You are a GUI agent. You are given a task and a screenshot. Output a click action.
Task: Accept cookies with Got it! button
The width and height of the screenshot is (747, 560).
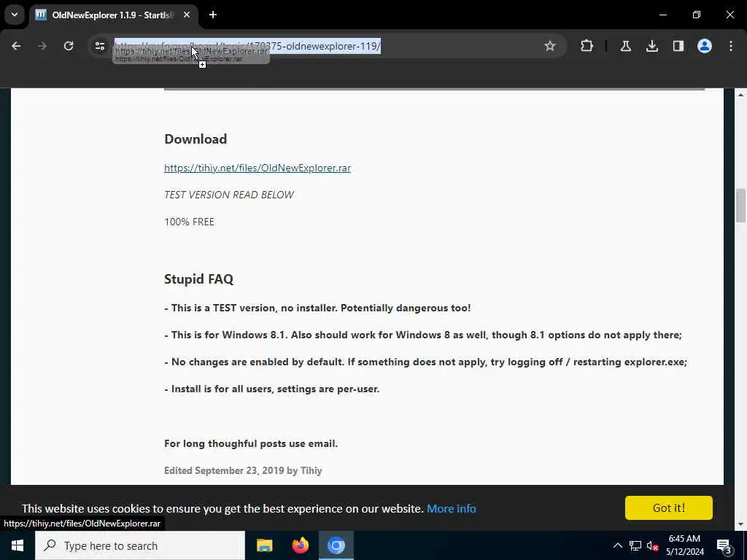tap(668, 507)
